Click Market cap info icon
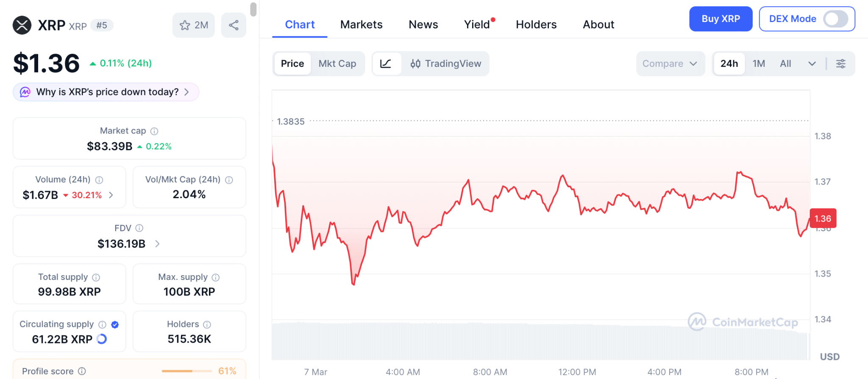Viewport: 868px width, 379px height. [154, 131]
